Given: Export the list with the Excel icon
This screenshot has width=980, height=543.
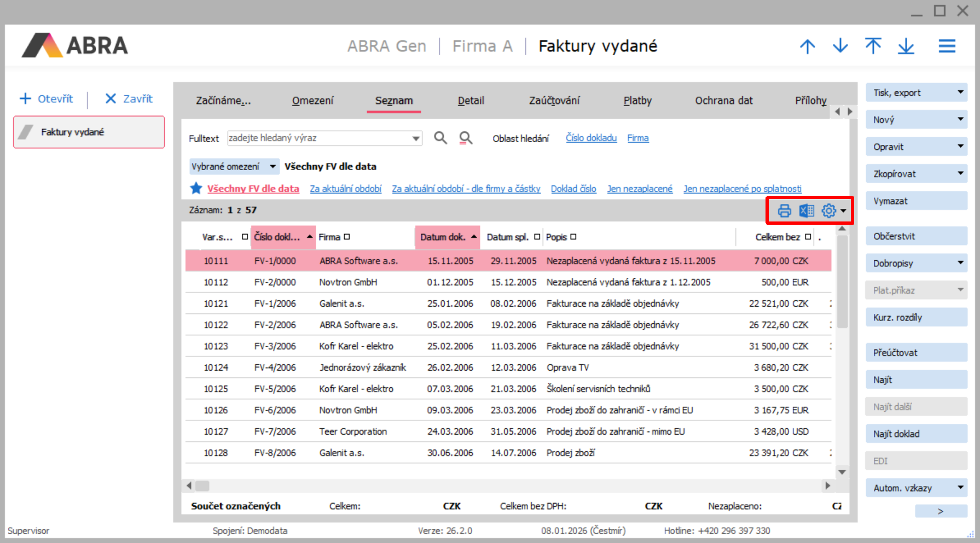Looking at the screenshot, I should (807, 211).
